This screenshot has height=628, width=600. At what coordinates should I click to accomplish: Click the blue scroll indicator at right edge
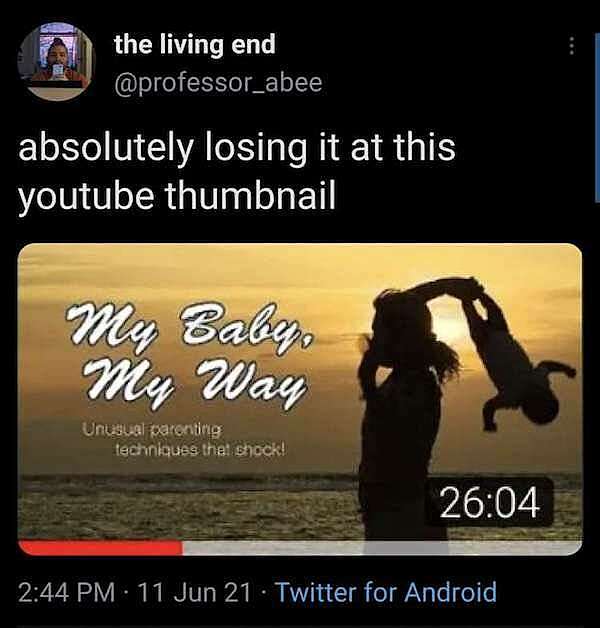pos(598,116)
